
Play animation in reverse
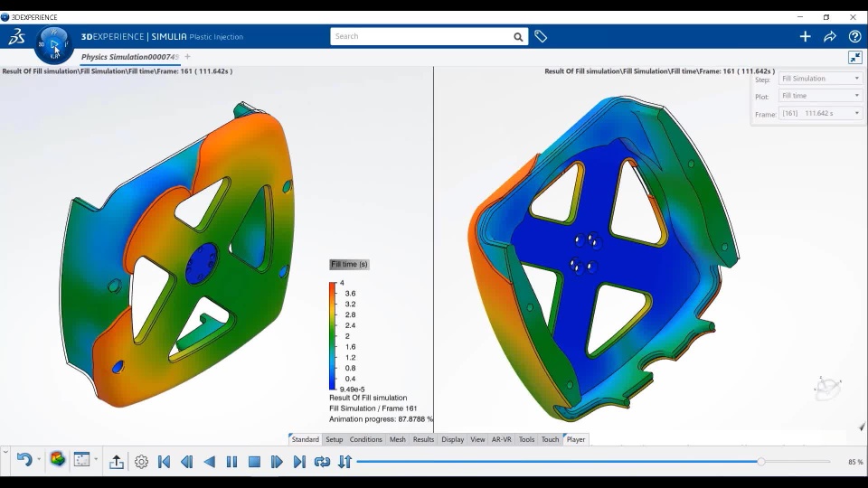point(209,462)
